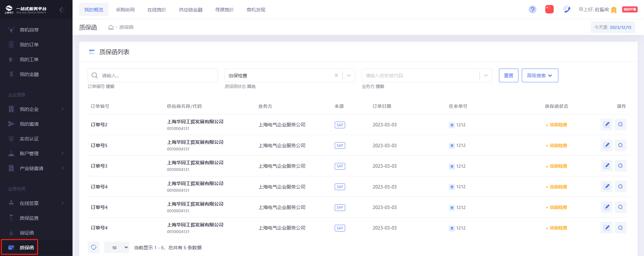Viewport: 644px width, 256px height.
Task: Click the 质保函状态 column header
Action: (556, 106)
